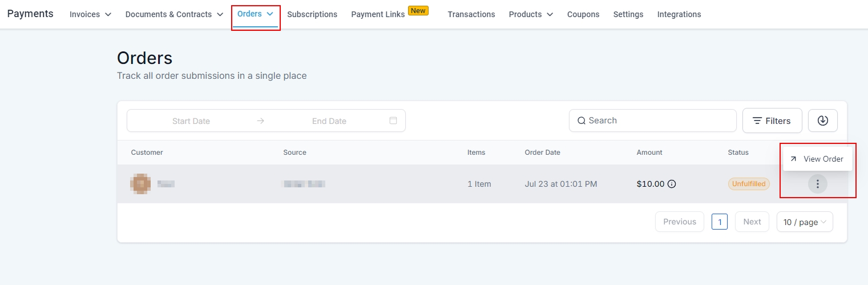Viewport: 868px width, 285px height.
Task: Expand Documents & Contracts dropdown
Action: (x=174, y=14)
